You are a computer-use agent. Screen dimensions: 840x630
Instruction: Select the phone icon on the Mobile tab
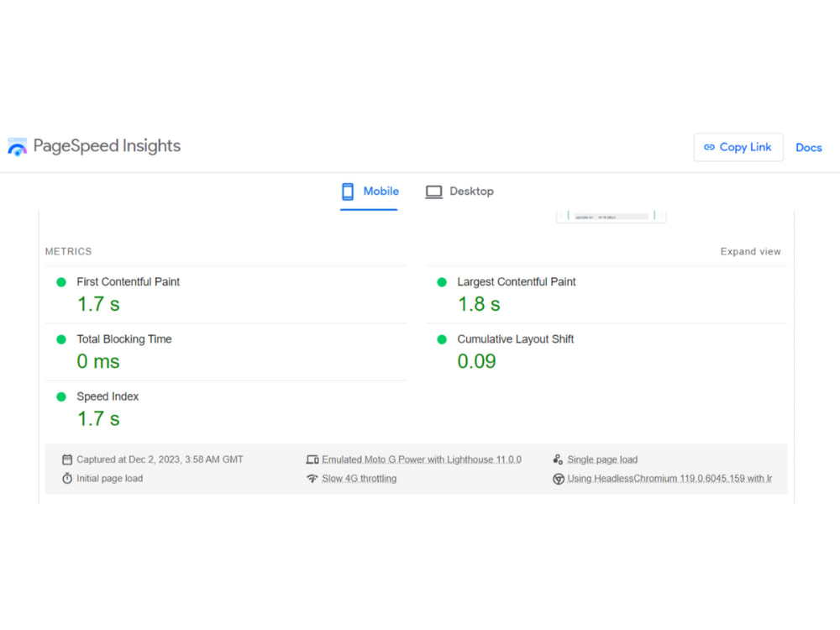(346, 192)
